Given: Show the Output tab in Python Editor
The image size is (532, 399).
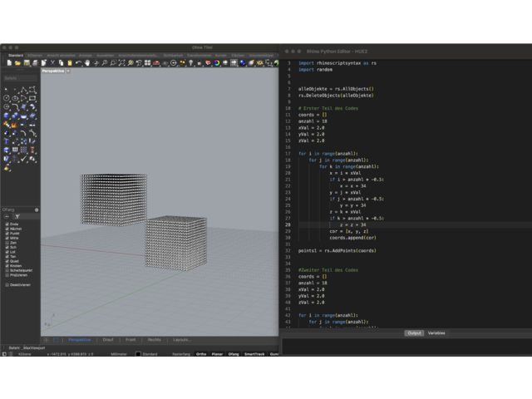Looking at the screenshot, I should [x=414, y=333].
